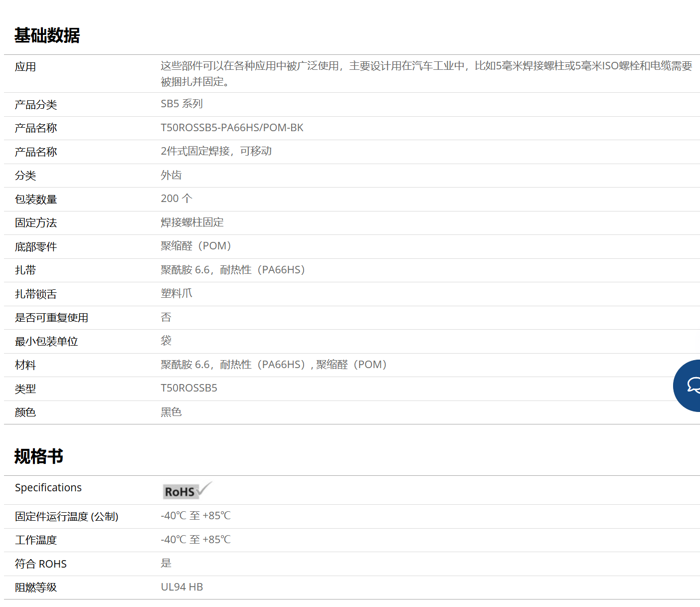Click the Specifications row label

coord(48,488)
